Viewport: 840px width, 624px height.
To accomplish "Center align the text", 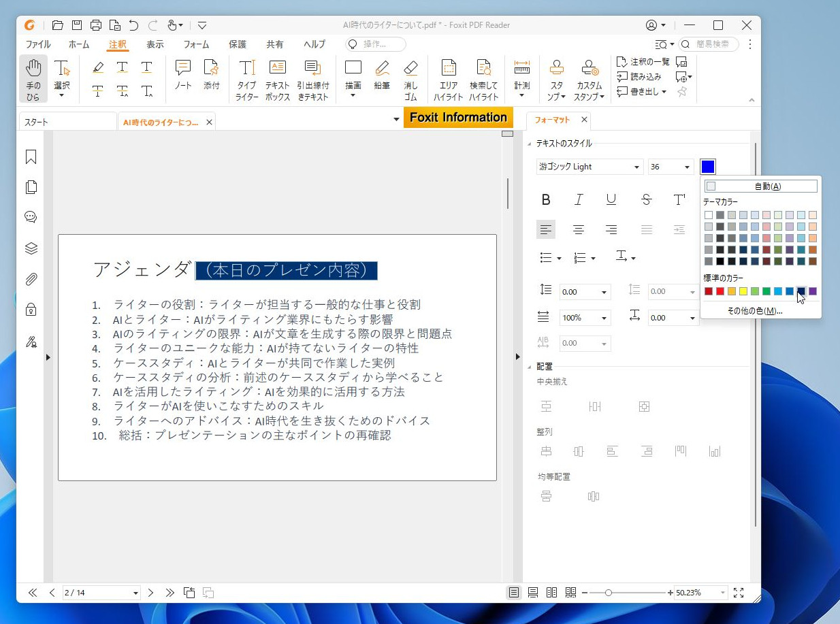I will pos(579,229).
